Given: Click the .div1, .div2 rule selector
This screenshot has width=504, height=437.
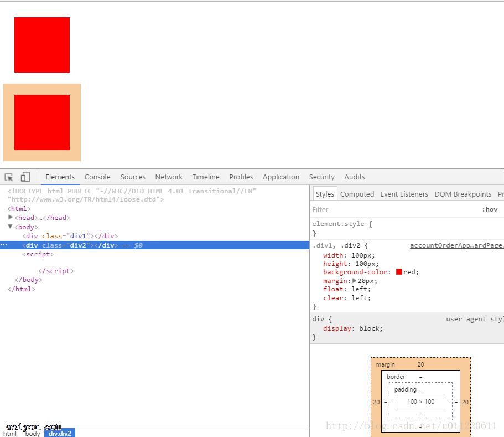Looking at the screenshot, I should pos(336,245).
